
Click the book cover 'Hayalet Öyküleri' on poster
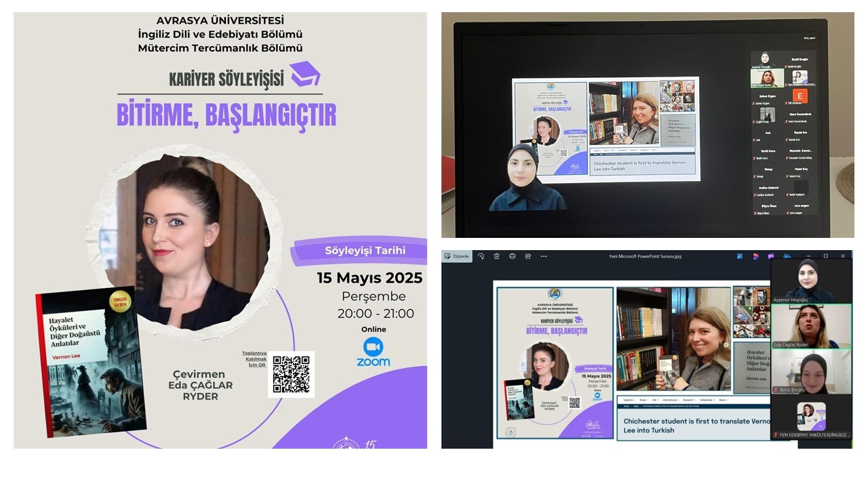tap(90, 363)
